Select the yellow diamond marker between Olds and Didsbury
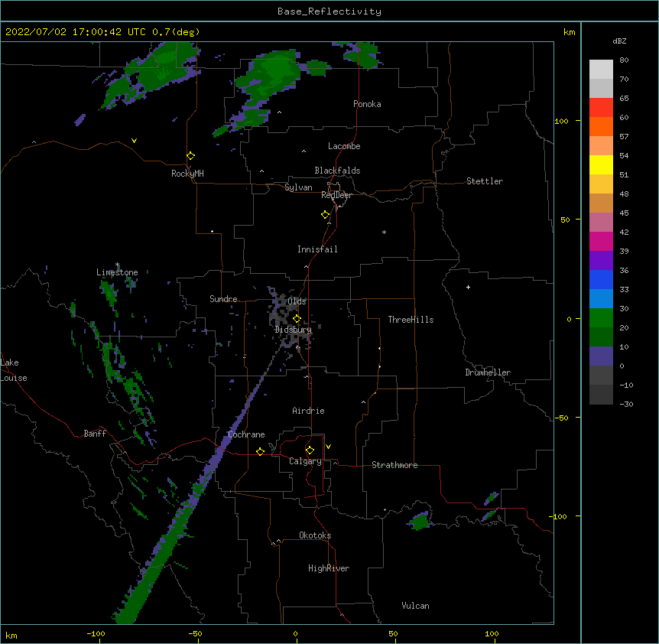 coord(297,319)
